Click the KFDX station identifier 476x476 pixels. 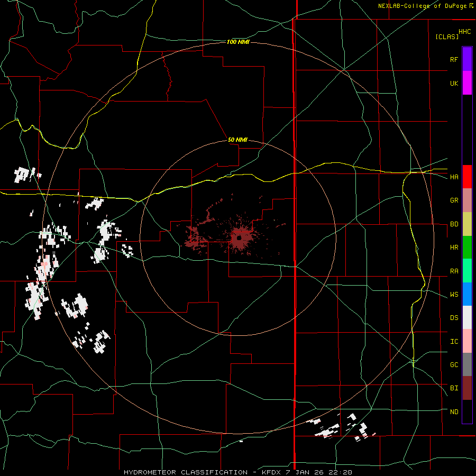[x=272, y=472]
